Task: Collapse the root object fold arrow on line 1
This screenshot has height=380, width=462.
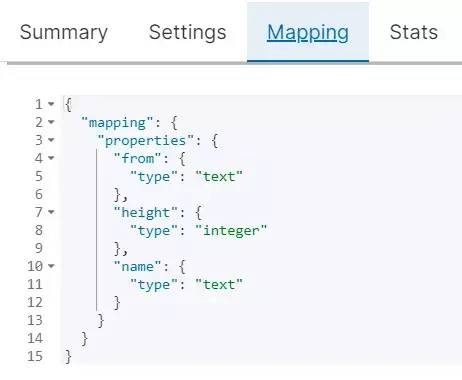Action: click(x=51, y=104)
